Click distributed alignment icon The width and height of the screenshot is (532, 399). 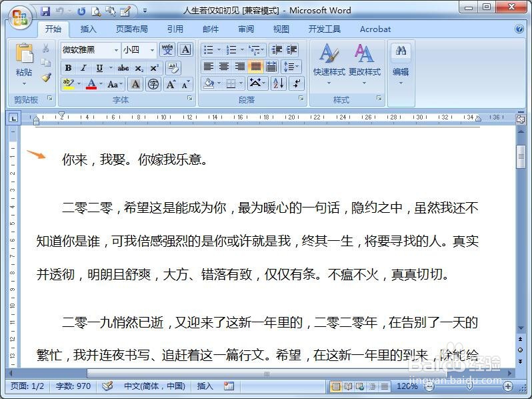(271, 67)
